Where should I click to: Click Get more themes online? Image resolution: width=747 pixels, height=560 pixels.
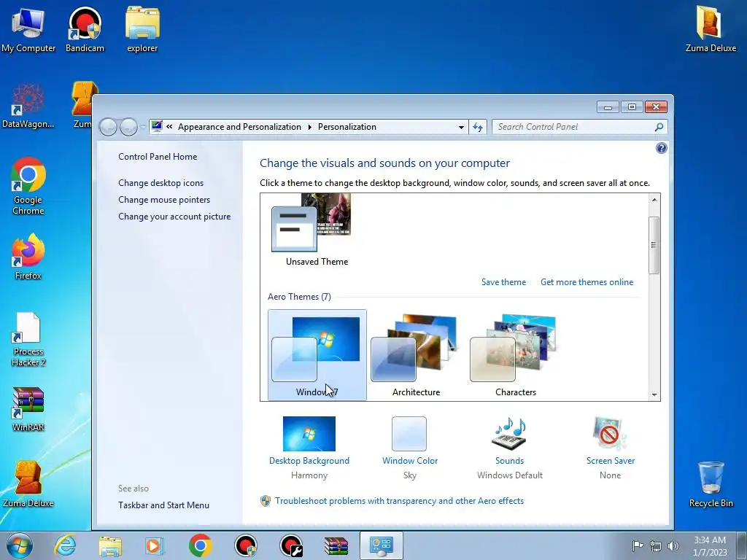pos(587,282)
